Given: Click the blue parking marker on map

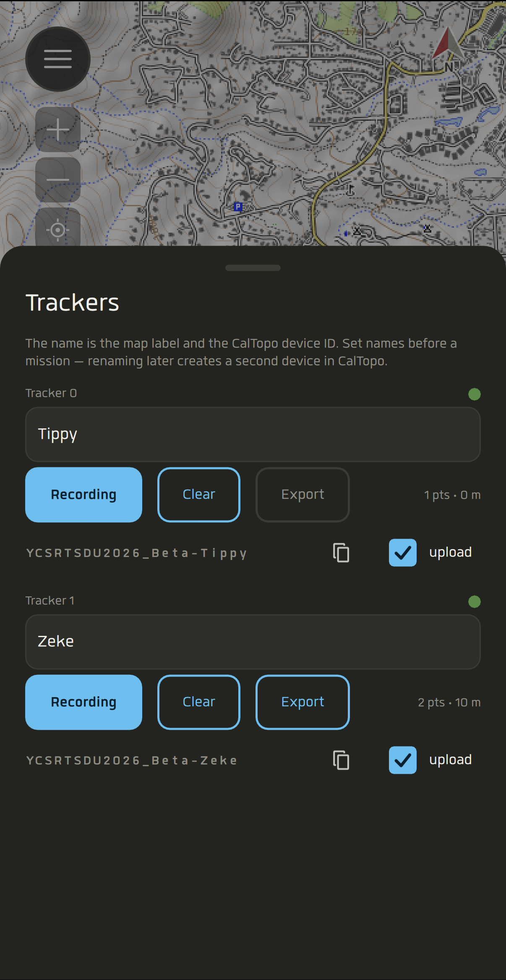Looking at the screenshot, I should coord(238,206).
